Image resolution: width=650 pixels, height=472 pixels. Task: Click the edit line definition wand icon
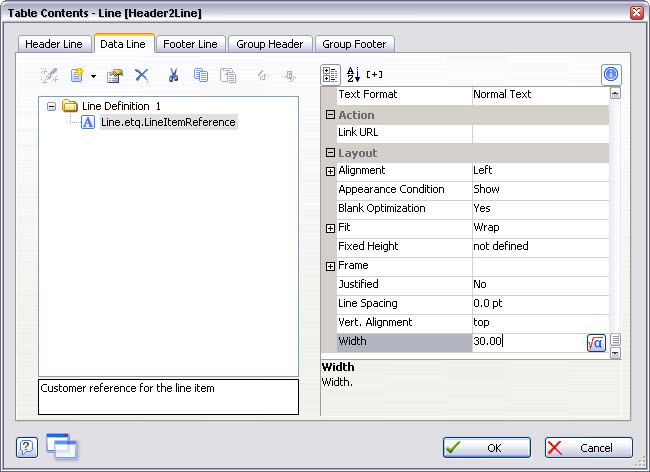49,75
